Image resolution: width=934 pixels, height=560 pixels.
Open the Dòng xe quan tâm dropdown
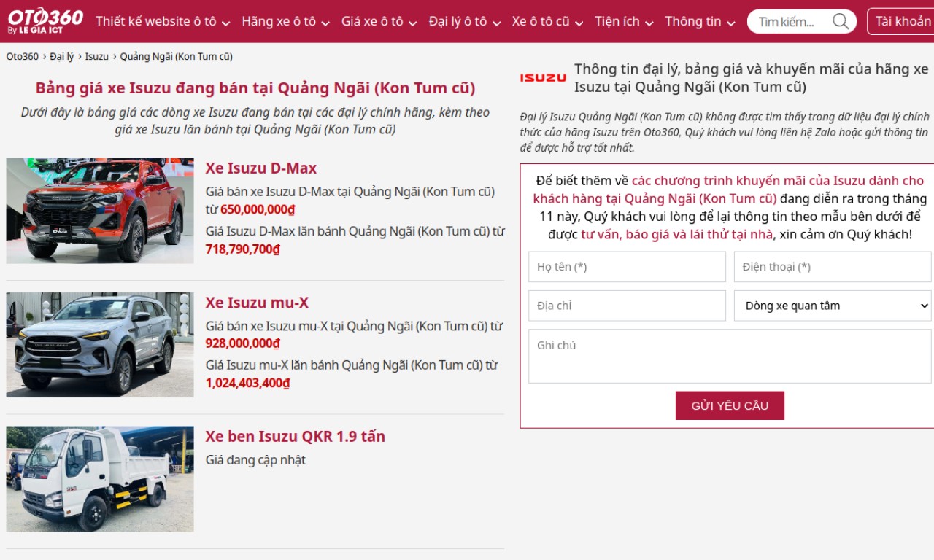[x=833, y=306]
